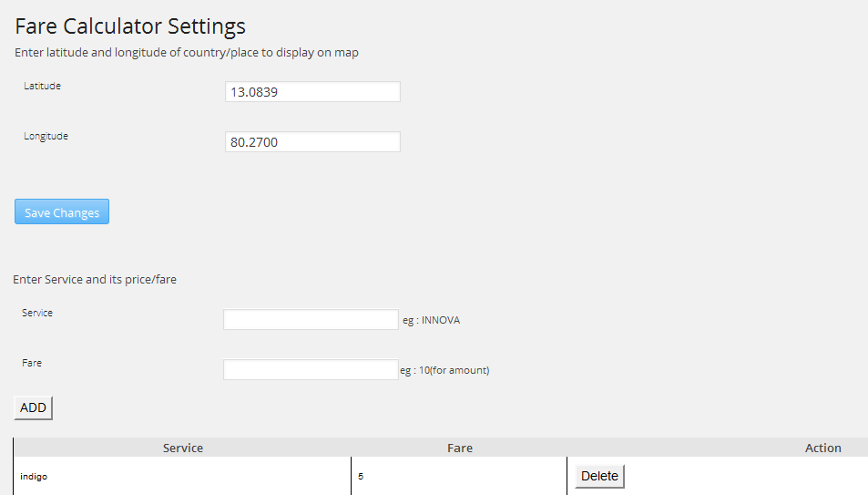Click the Longitude input field

pos(312,142)
